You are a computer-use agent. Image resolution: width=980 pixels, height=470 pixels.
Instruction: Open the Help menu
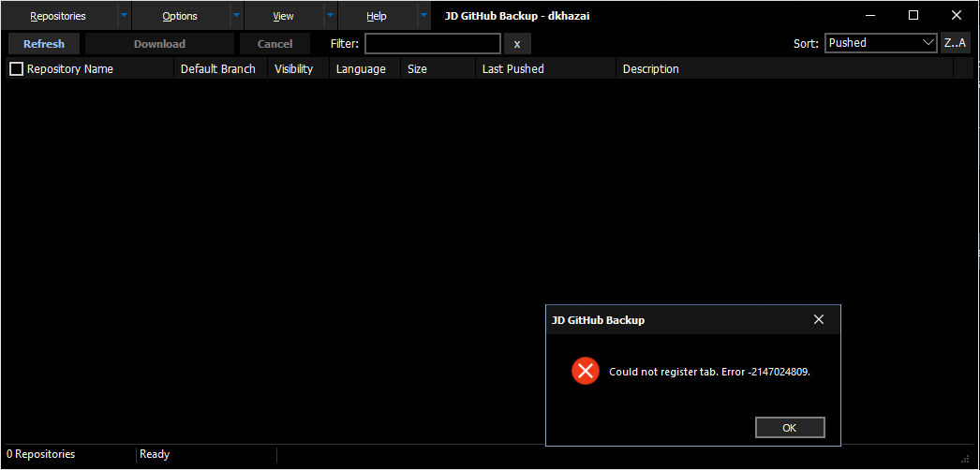point(377,16)
